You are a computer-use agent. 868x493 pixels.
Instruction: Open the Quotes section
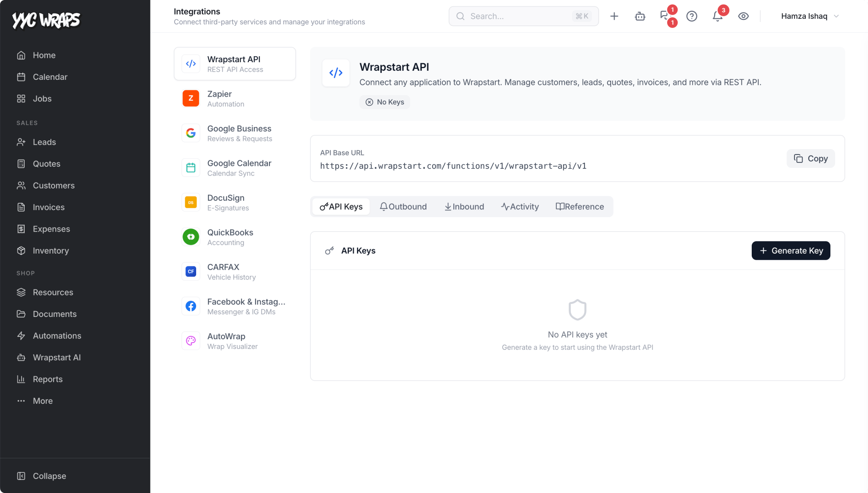pos(46,164)
